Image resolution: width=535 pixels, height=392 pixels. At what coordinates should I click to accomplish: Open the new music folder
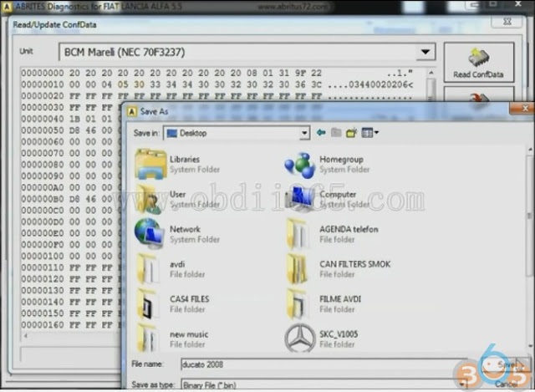pos(172,339)
